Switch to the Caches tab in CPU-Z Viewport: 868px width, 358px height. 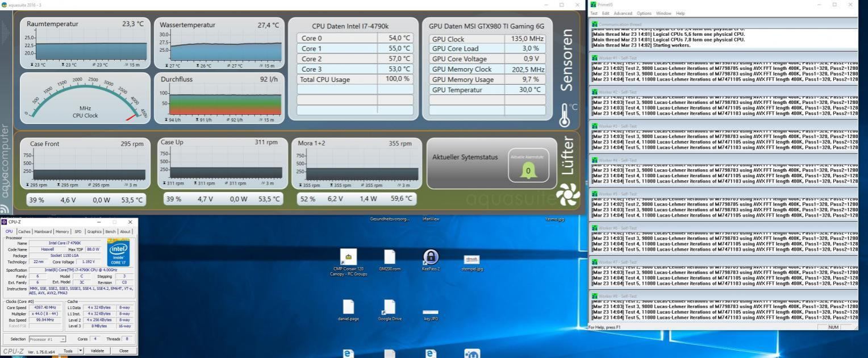click(x=24, y=231)
